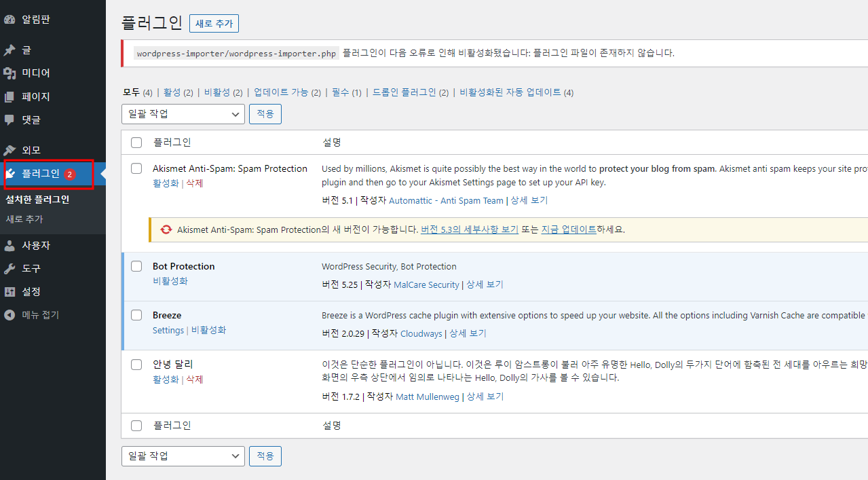
Task: Click the 플러그인 plug icon in sidebar
Action: pyautogui.click(x=10, y=174)
